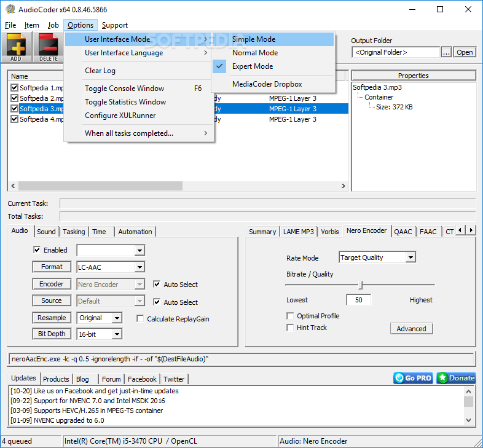The width and height of the screenshot is (483, 448).
Task: Click the Format button
Action: (x=52, y=267)
